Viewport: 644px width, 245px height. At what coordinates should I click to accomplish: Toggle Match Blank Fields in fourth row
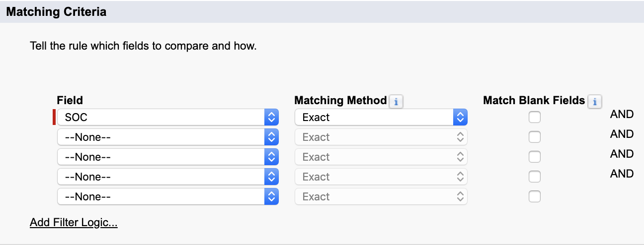click(x=534, y=177)
